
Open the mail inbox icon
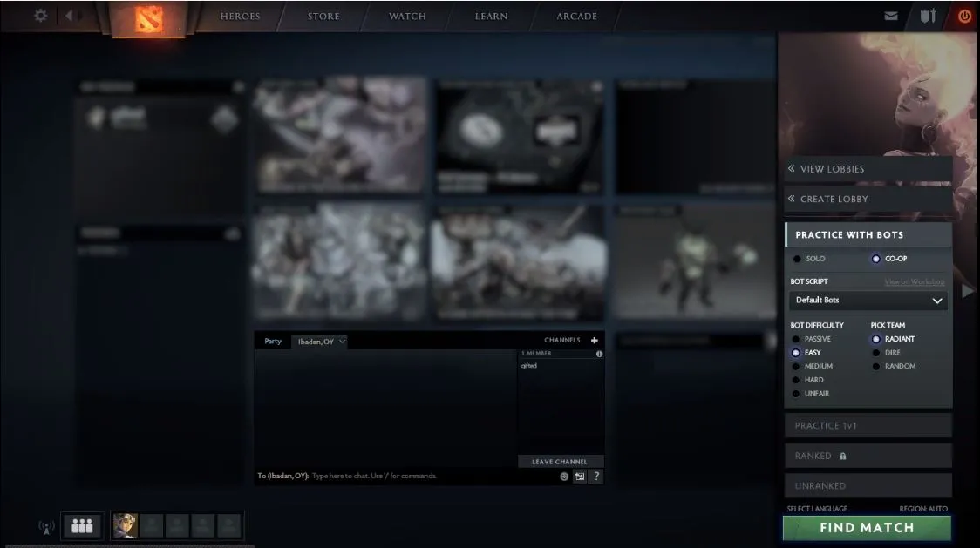click(x=891, y=17)
